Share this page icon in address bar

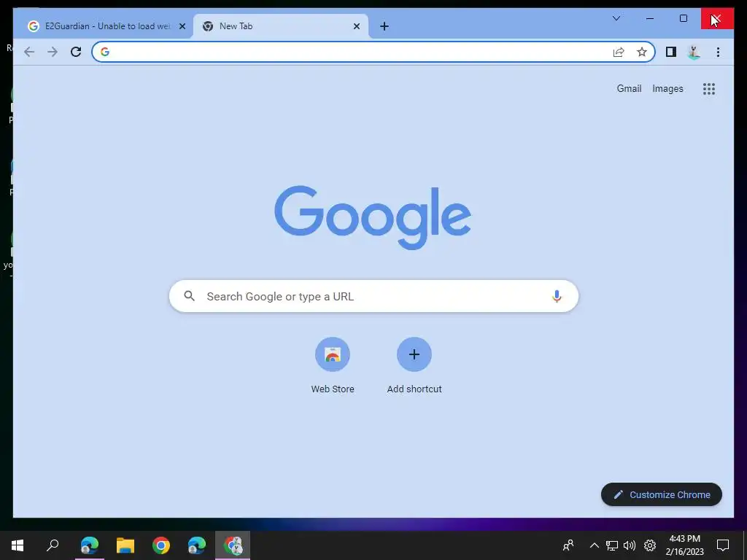(619, 52)
